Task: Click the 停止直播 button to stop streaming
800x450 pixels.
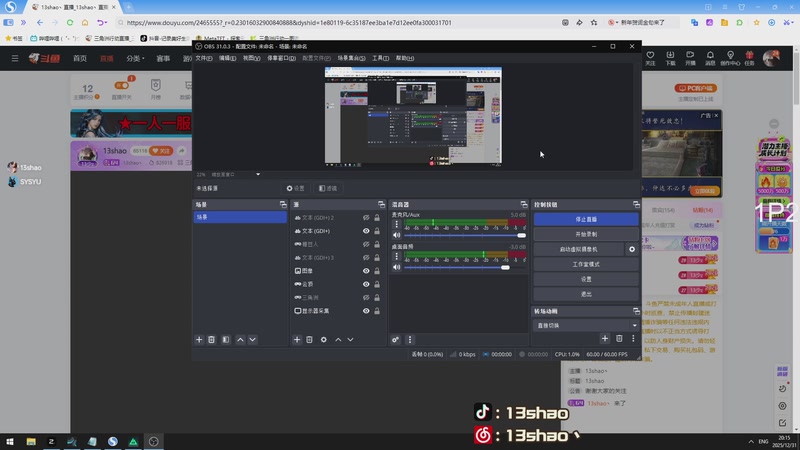Action: click(x=586, y=219)
